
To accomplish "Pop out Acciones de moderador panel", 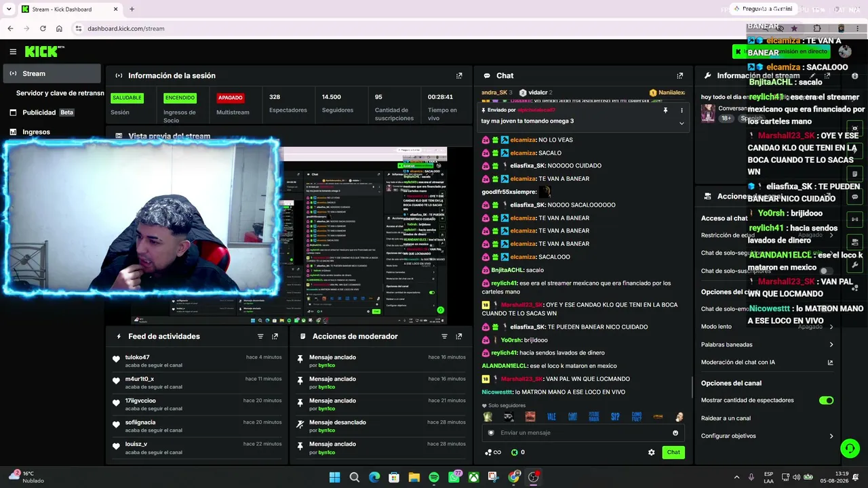I will tap(459, 336).
